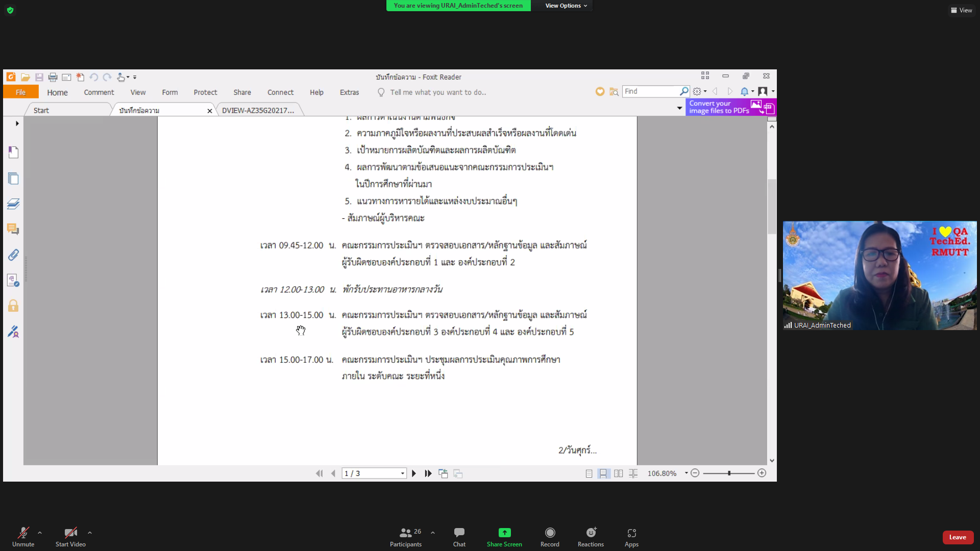
Task: Select continuous page view mode
Action: point(603,473)
